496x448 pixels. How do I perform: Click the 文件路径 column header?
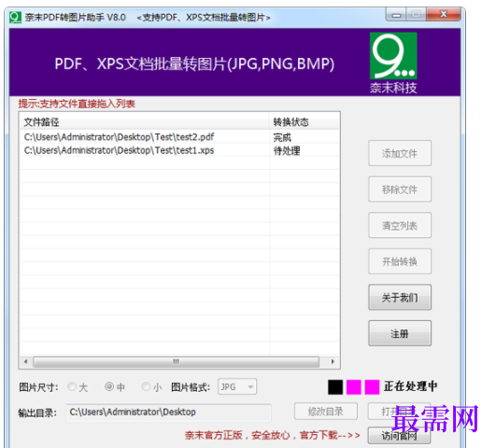tap(145, 121)
